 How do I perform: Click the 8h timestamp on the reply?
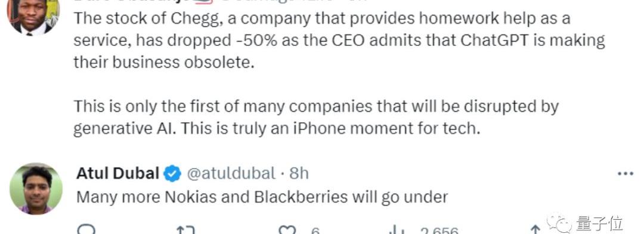click(x=299, y=174)
